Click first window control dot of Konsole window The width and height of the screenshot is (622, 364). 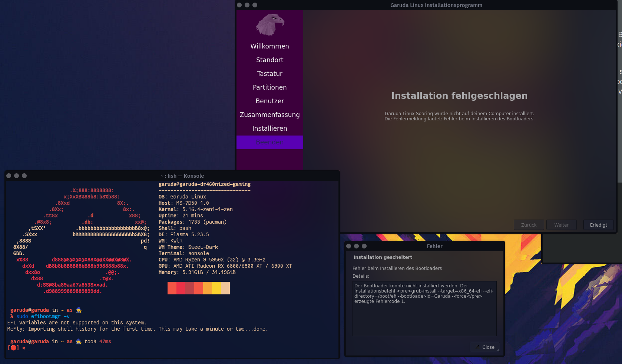click(9, 176)
